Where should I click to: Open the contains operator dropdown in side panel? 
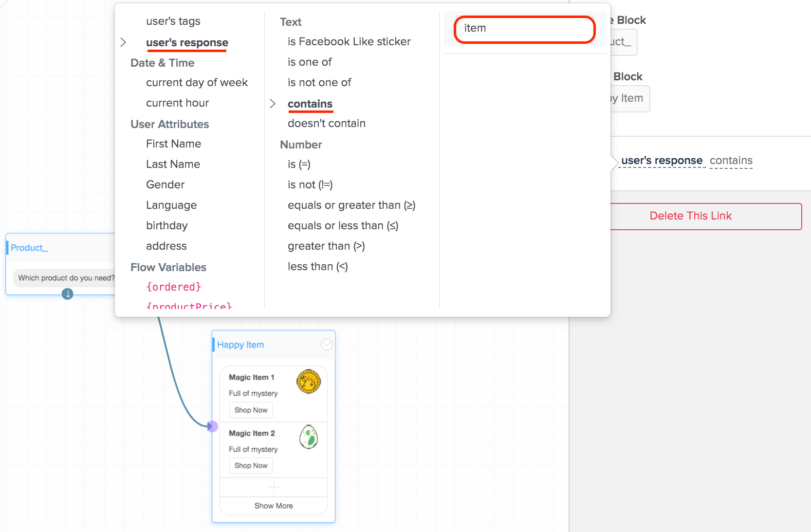click(x=731, y=161)
